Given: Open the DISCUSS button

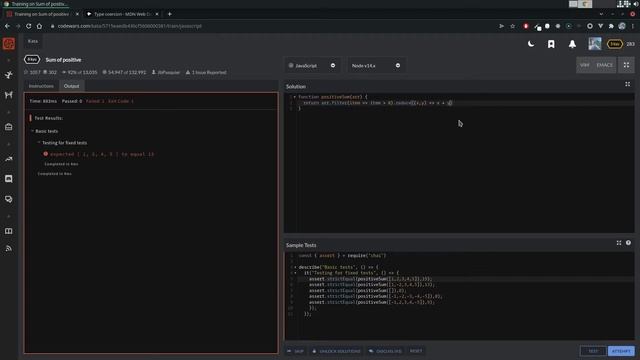Looking at the screenshot, I should point(385,351).
